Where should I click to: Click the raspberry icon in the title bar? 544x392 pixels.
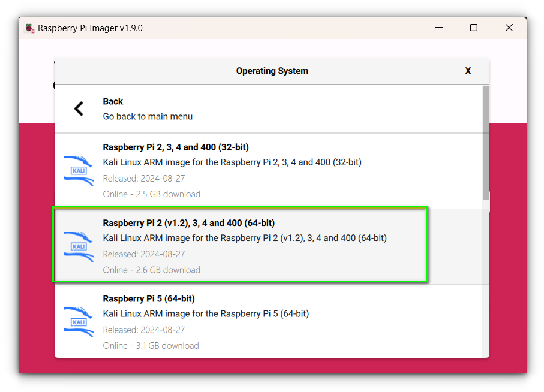pyautogui.click(x=29, y=28)
